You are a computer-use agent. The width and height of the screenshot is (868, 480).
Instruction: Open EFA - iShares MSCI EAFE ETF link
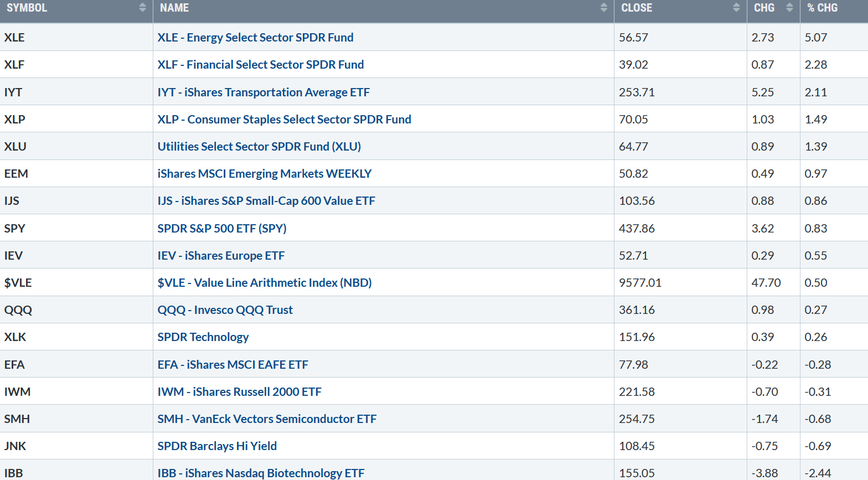point(232,364)
